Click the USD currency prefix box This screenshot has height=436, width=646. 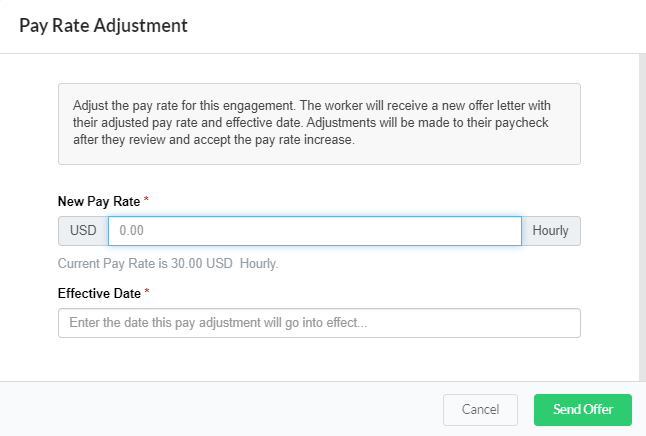83,231
